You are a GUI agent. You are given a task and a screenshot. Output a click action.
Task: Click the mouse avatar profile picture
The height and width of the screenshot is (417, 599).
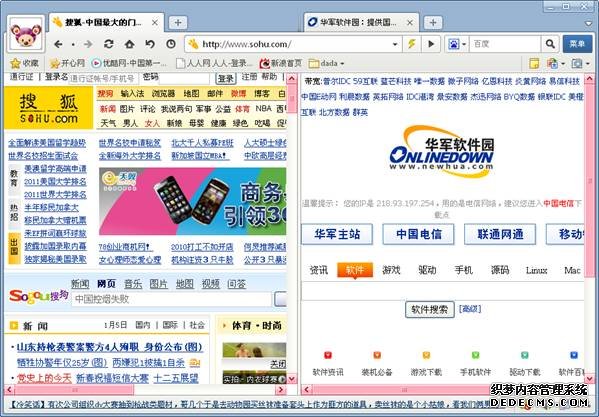coord(26,35)
